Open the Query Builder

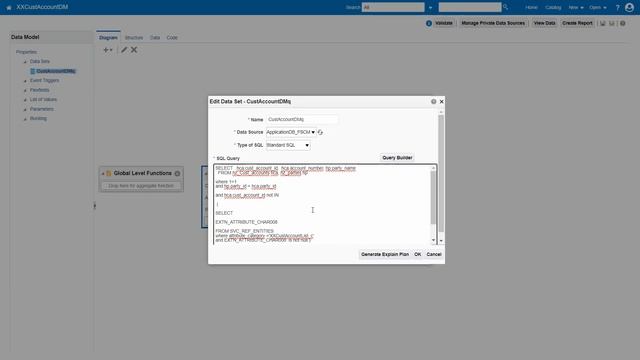point(397,158)
